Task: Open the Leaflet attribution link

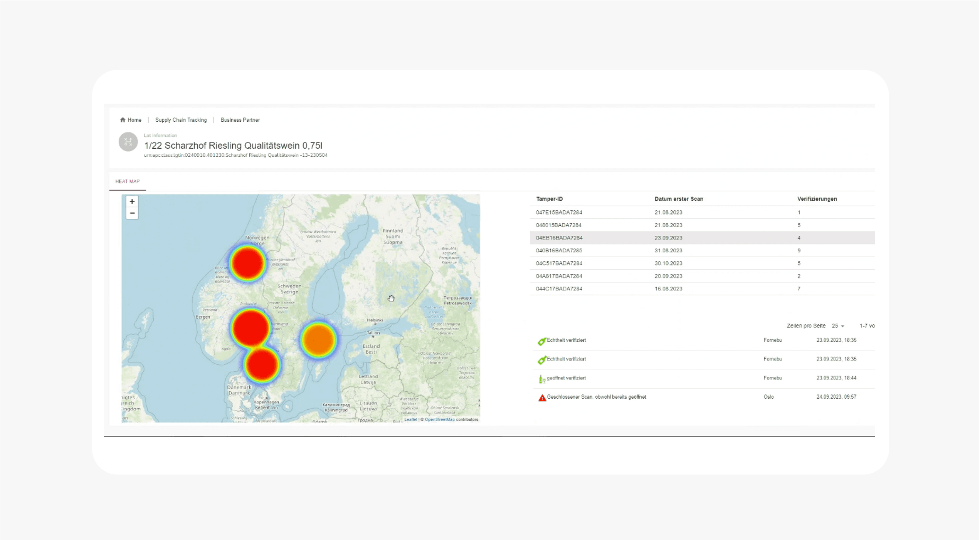Action: pyautogui.click(x=410, y=419)
